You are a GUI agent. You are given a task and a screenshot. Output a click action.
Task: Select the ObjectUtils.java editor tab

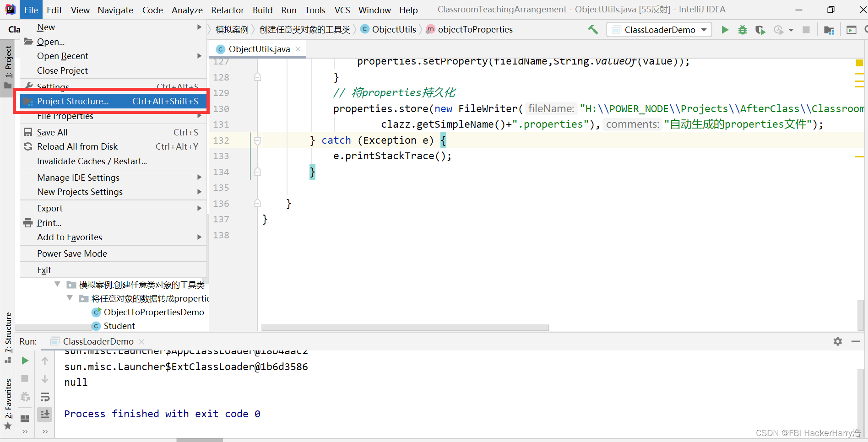coord(259,49)
